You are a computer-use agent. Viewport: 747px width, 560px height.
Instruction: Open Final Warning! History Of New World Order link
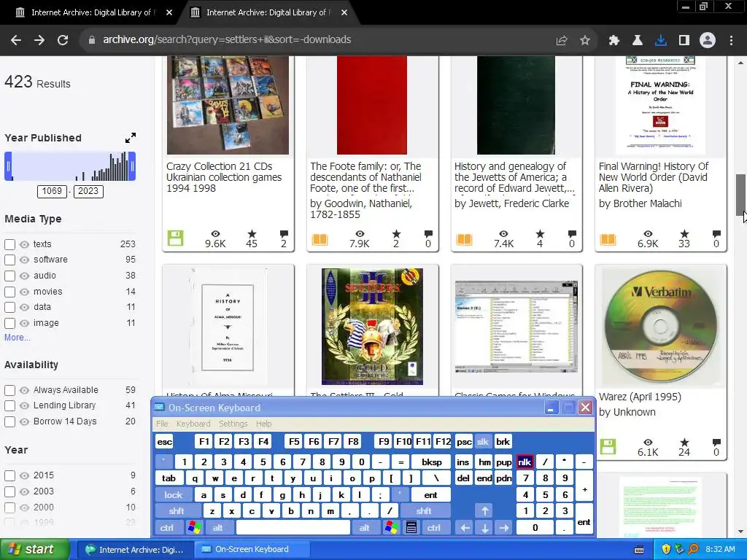click(654, 177)
